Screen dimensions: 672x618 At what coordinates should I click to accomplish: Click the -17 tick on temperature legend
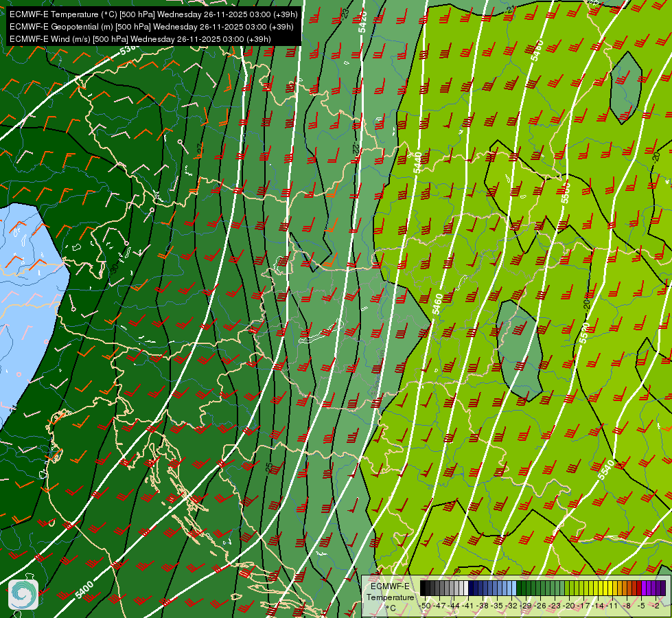[585, 606]
